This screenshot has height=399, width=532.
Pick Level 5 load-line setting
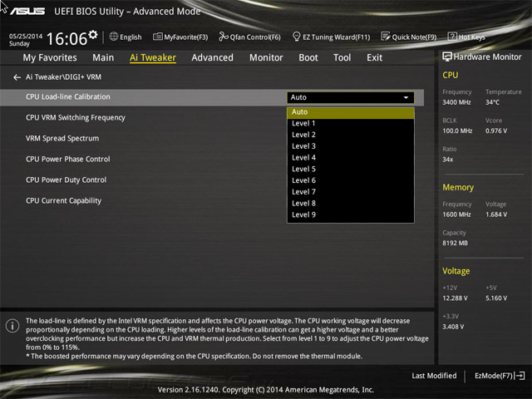(351, 169)
